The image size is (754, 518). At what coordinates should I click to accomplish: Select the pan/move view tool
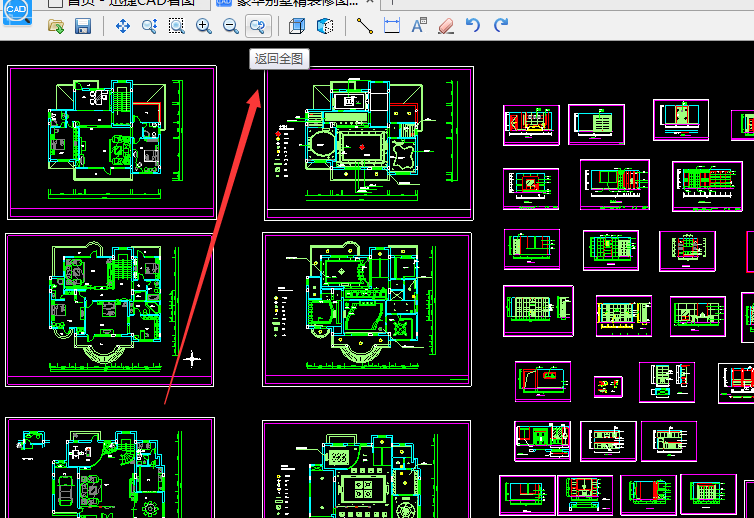click(123, 26)
